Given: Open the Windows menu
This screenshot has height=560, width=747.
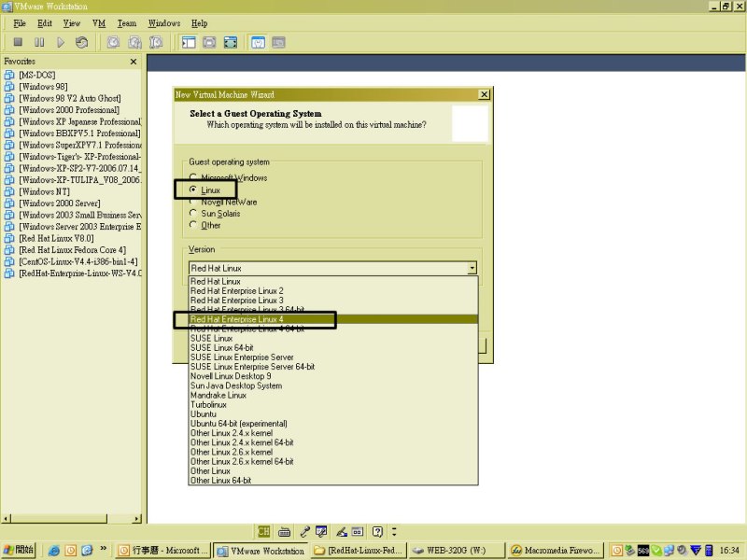Looking at the screenshot, I should point(164,23).
